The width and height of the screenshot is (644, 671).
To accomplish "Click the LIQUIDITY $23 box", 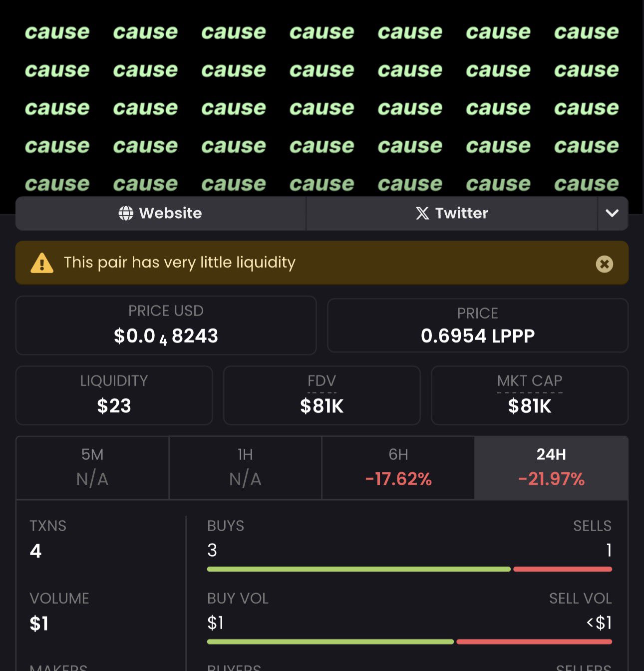I will (x=114, y=395).
